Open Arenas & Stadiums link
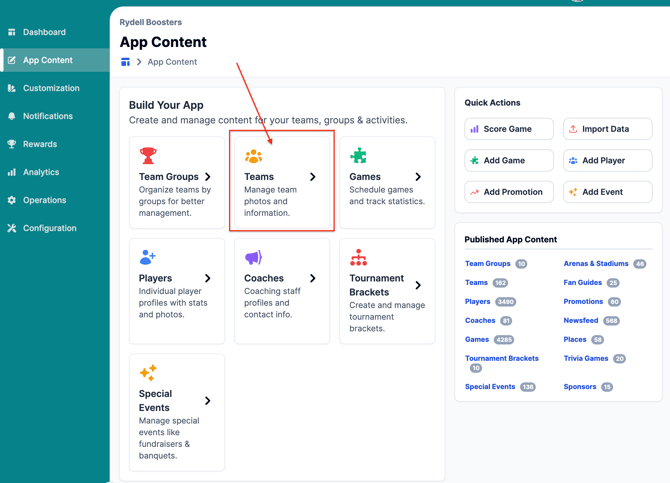The width and height of the screenshot is (670, 483). click(x=596, y=264)
